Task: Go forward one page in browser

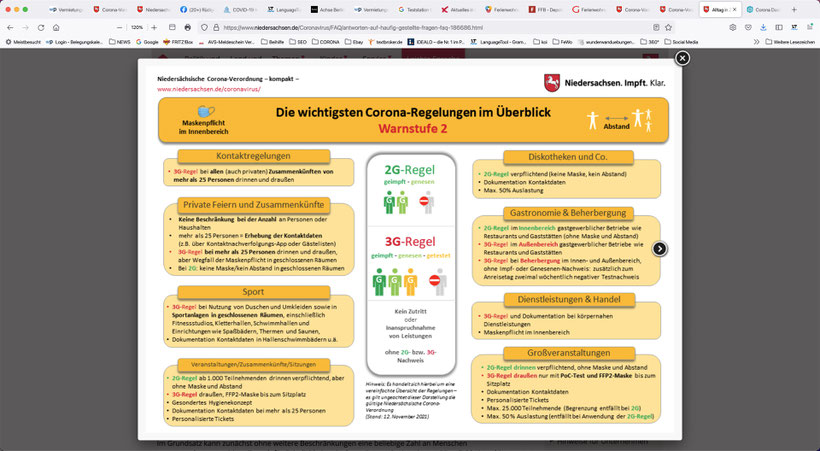Action: pyautogui.click(x=25, y=27)
